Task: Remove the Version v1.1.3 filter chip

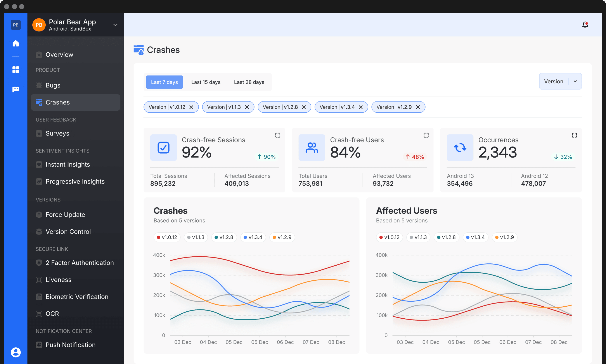Action: coord(247,107)
